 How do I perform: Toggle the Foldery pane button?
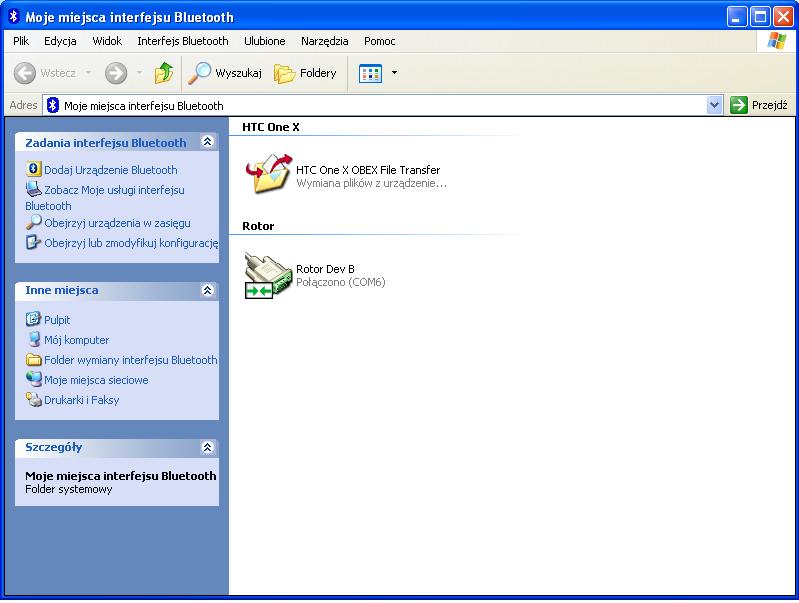click(305, 73)
